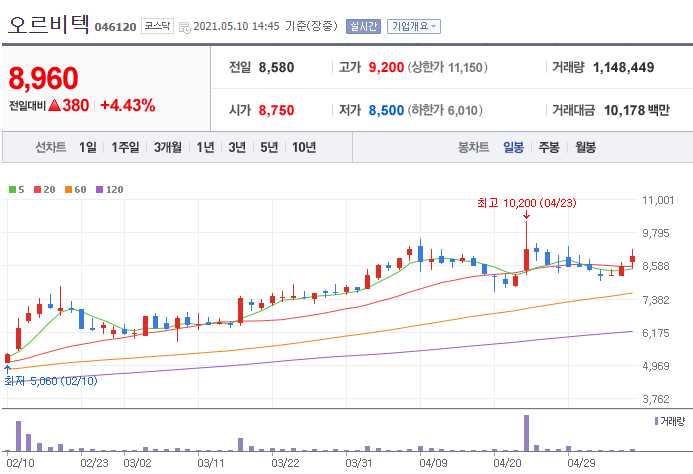Viewport: 693px width, 474px height.
Task: Select the 5년 line chart tab
Action: pos(269,147)
